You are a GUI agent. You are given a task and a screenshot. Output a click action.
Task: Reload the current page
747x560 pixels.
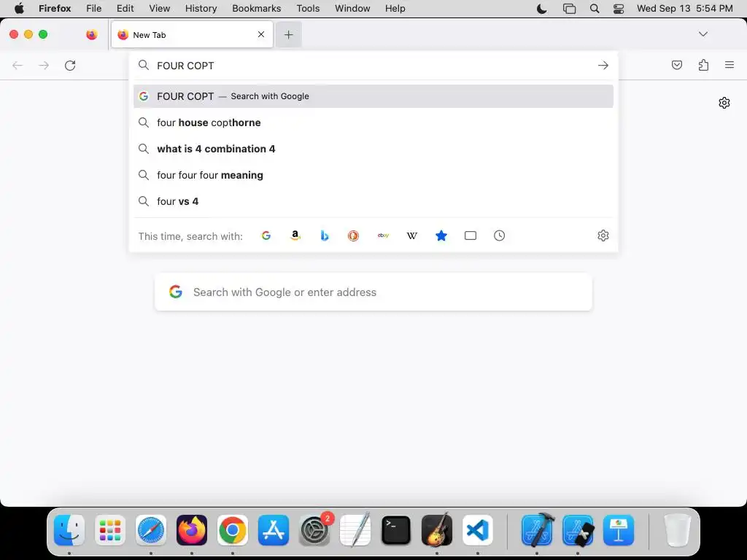(x=70, y=65)
